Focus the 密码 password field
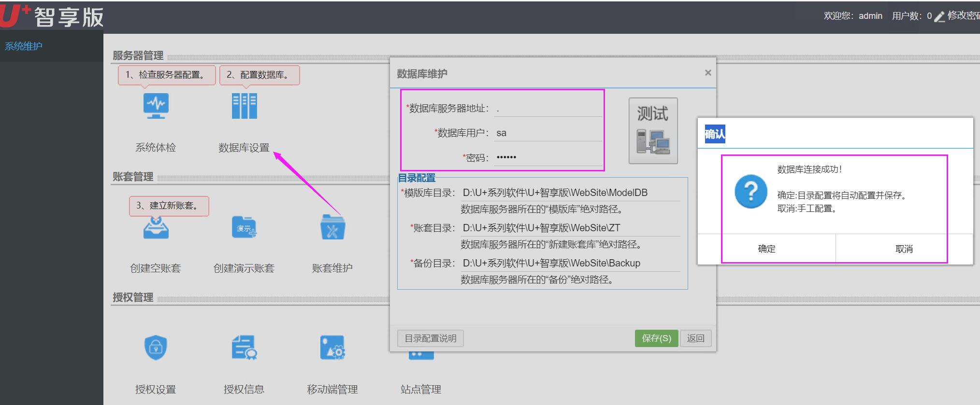The width and height of the screenshot is (980, 405). (x=548, y=157)
